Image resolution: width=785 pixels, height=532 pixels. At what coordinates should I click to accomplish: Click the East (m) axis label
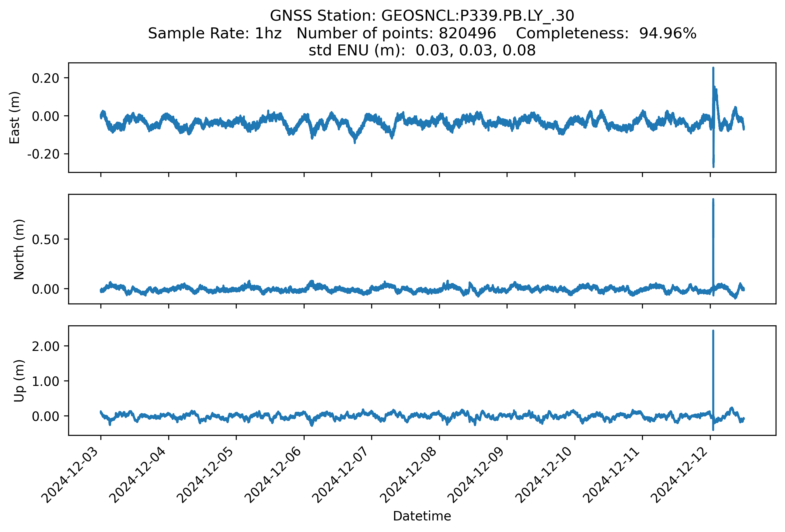point(15,117)
